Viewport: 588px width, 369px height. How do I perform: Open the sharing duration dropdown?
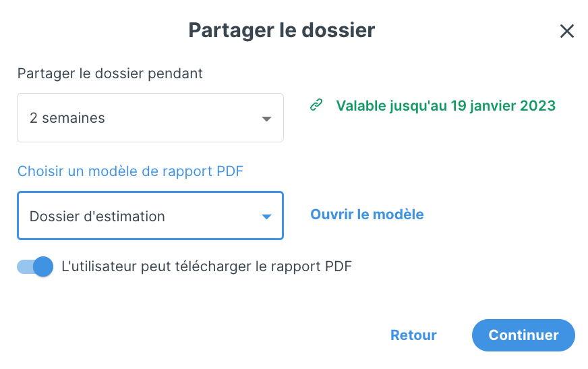150,118
